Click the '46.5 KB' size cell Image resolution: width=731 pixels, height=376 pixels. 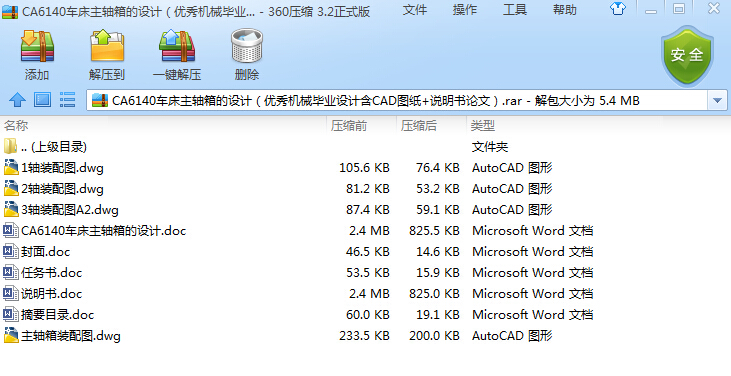pos(368,252)
